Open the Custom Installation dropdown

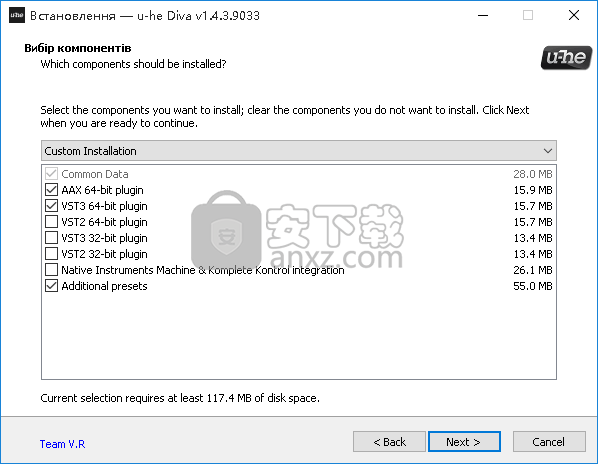[x=299, y=151]
